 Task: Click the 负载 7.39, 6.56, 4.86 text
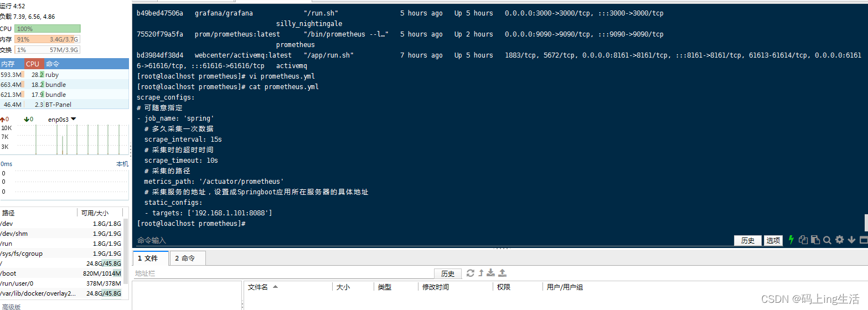click(x=27, y=17)
